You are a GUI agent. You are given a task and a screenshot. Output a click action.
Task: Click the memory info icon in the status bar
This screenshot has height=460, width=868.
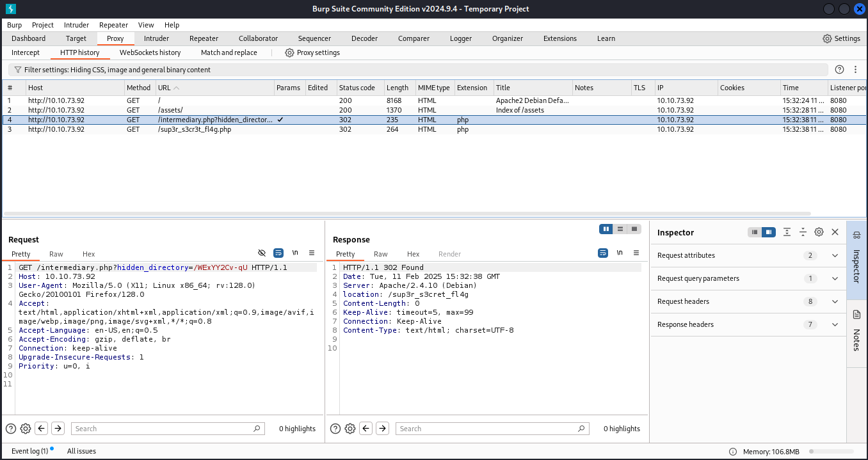point(733,451)
